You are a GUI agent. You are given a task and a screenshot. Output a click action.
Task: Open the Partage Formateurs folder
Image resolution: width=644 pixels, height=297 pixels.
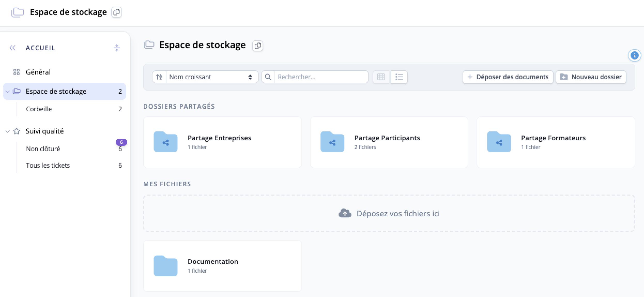pos(556,142)
